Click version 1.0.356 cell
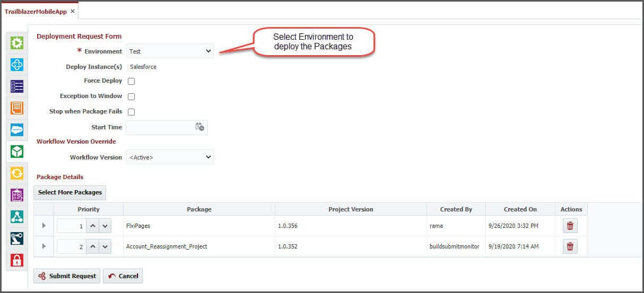 click(x=351, y=226)
